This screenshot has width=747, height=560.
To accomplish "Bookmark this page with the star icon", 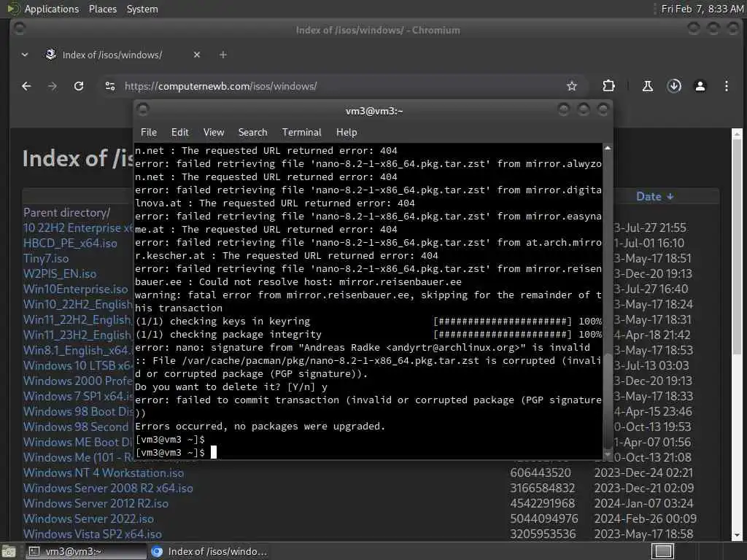I will [x=572, y=86].
